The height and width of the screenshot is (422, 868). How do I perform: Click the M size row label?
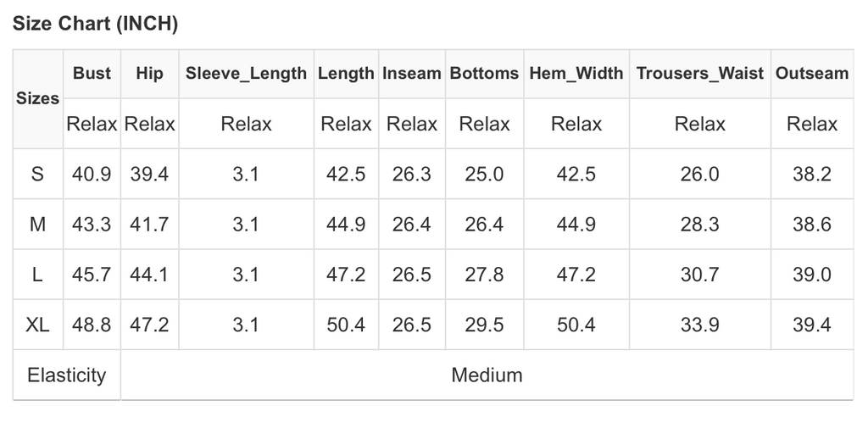click(x=37, y=225)
